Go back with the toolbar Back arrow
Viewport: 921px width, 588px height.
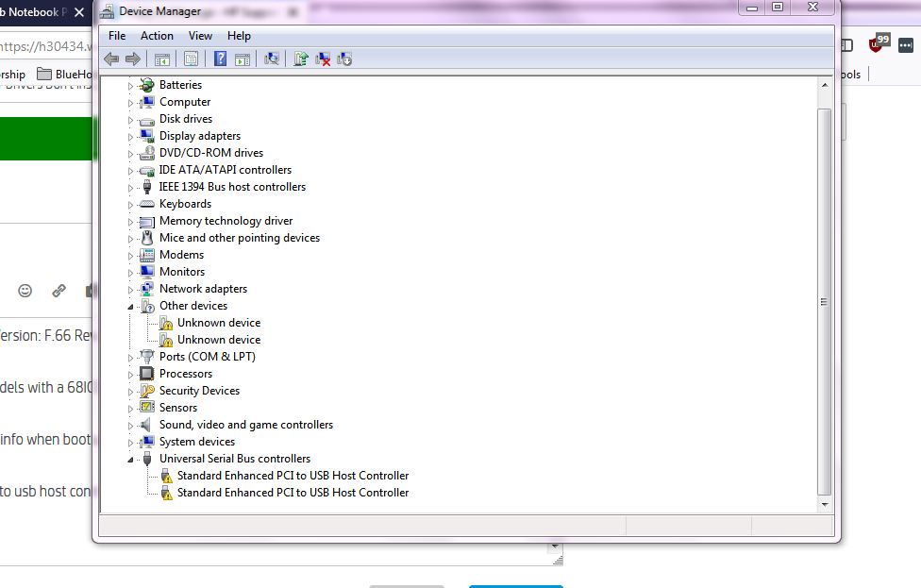[111, 59]
